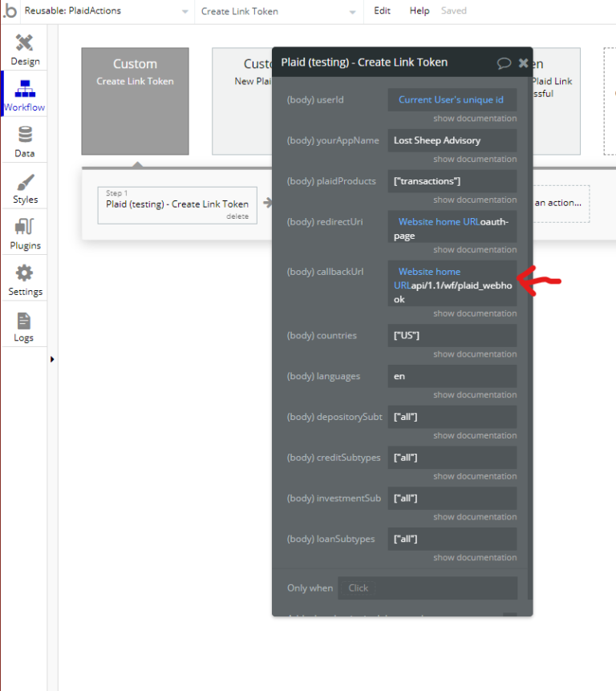Image resolution: width=616 pixels, height=691 pixels.
Task: Open the Styles tab icon
Action: click(25, 183)
